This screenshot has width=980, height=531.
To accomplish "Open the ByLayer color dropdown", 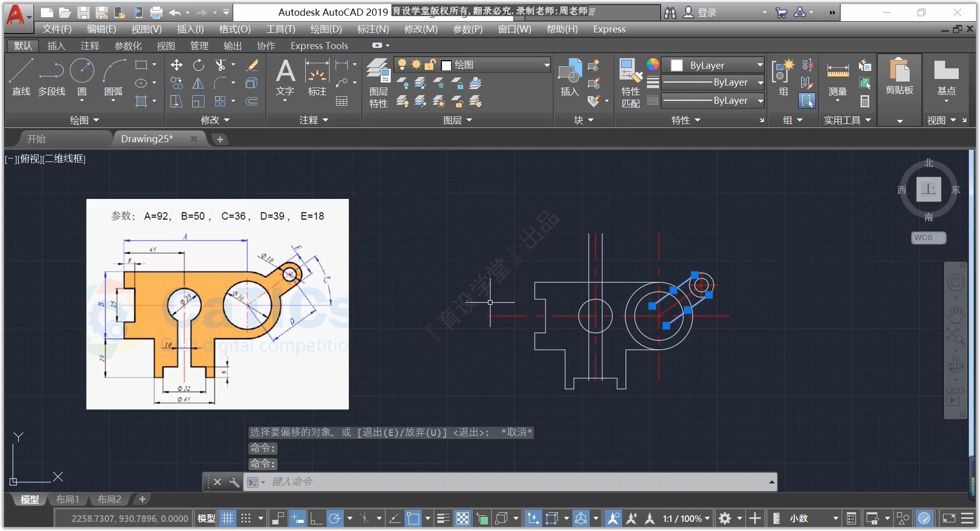I will pyautogui.click(x=713, y=65).
